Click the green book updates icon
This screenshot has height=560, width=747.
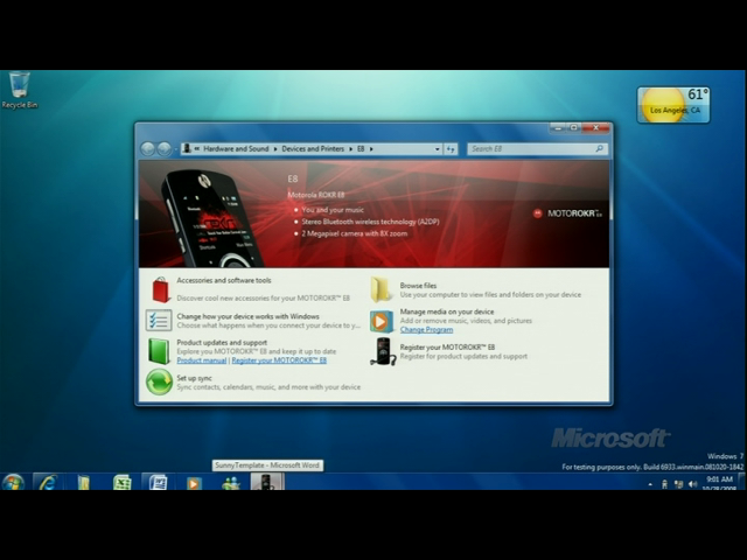(x=158, y=351)
